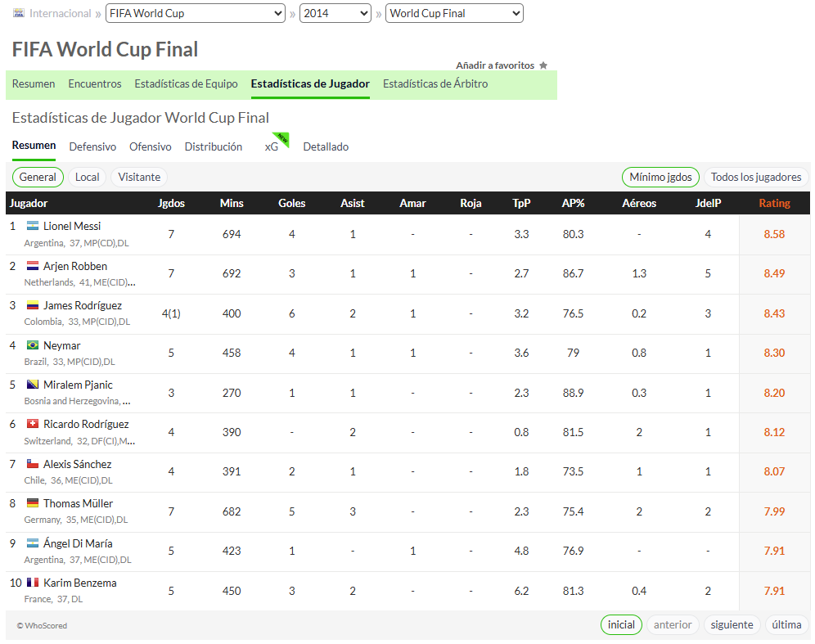This screenshot has width=815, height=644.
Task: Click Brazil flag next to Neymar
Action: 33,345
